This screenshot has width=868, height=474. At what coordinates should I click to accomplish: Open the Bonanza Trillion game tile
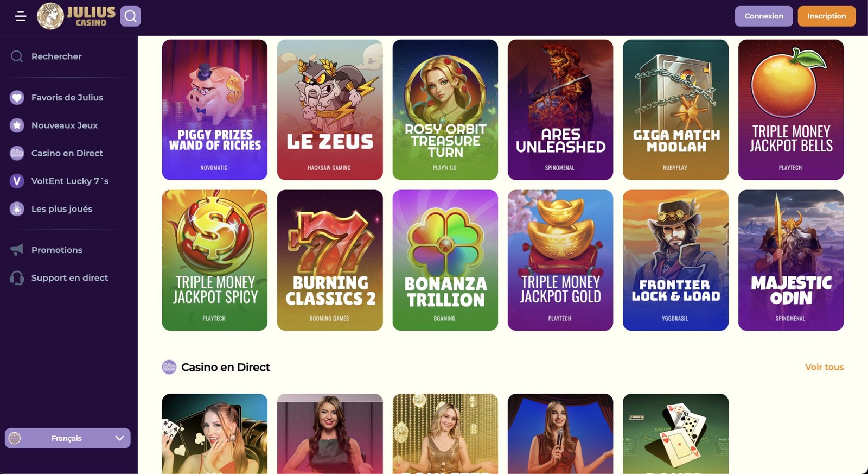(445, 260)
